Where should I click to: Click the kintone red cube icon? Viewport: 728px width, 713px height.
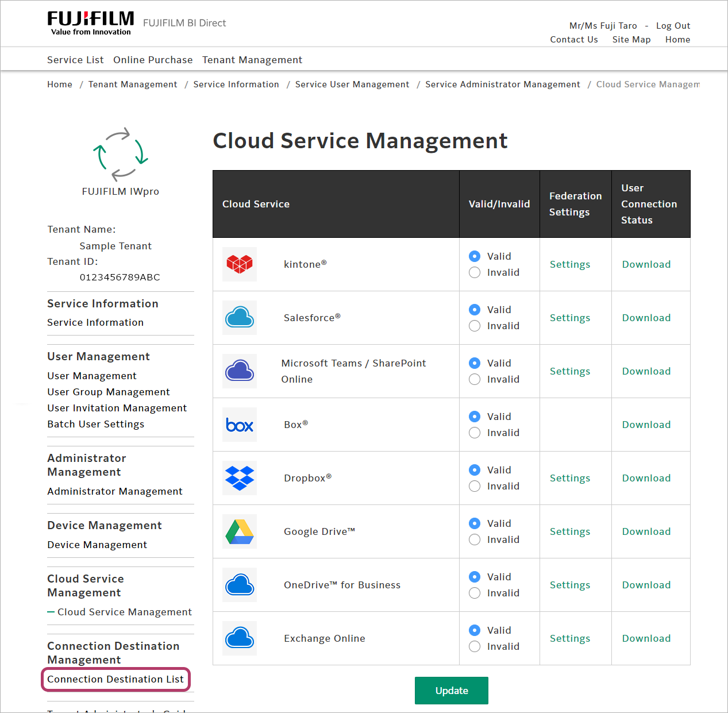coord(240,264)
